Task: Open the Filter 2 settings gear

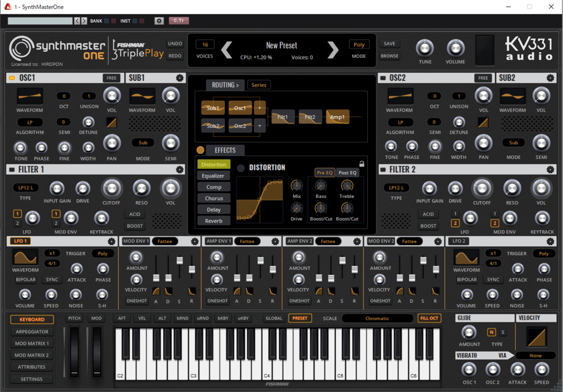Action: [x=550, y=169]
